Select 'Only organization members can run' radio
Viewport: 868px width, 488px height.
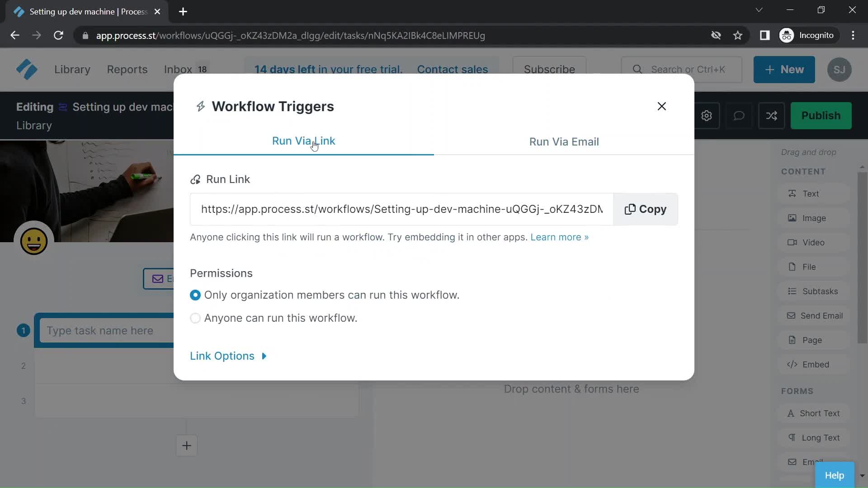click(196, 294)
